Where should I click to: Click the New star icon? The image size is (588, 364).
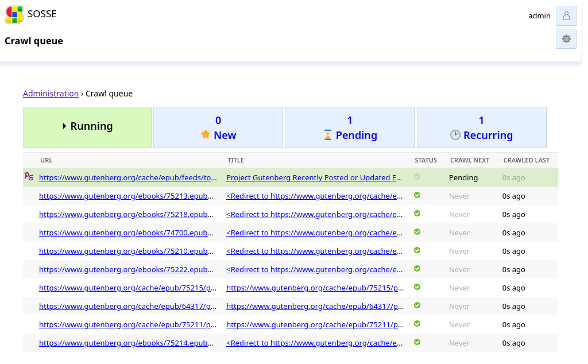[x=206, y=134]
